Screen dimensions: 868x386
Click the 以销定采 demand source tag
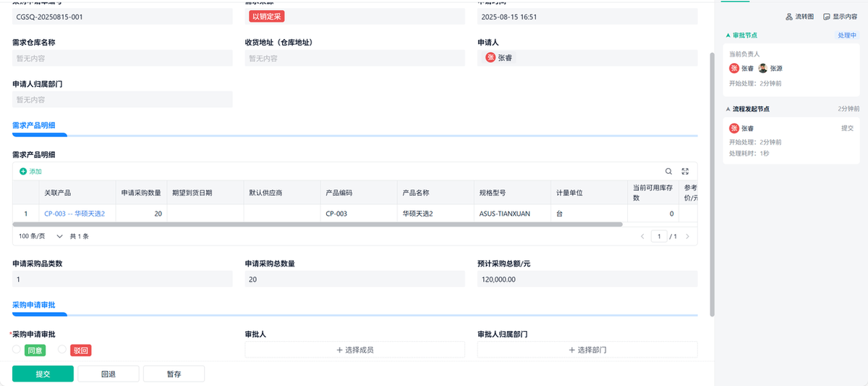click(266, 16)
